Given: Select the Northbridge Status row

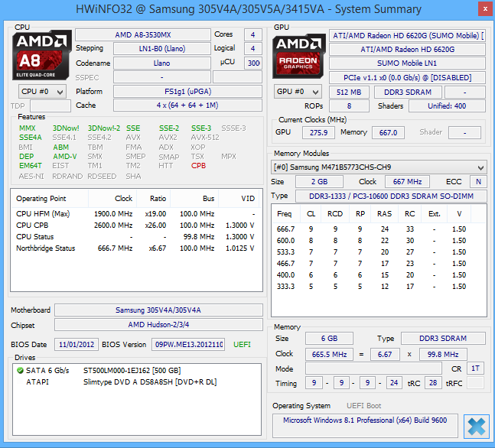Looking at the screenshot, I should (x=135, y=248).
